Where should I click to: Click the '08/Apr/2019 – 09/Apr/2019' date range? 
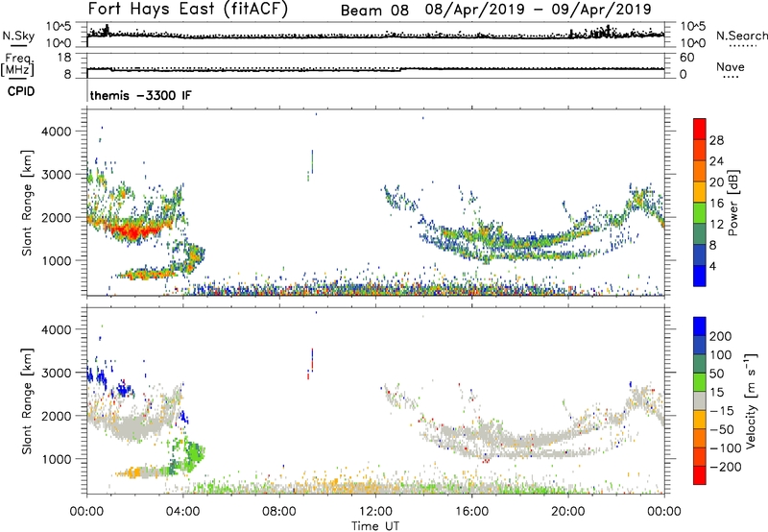tap(539, 10)
